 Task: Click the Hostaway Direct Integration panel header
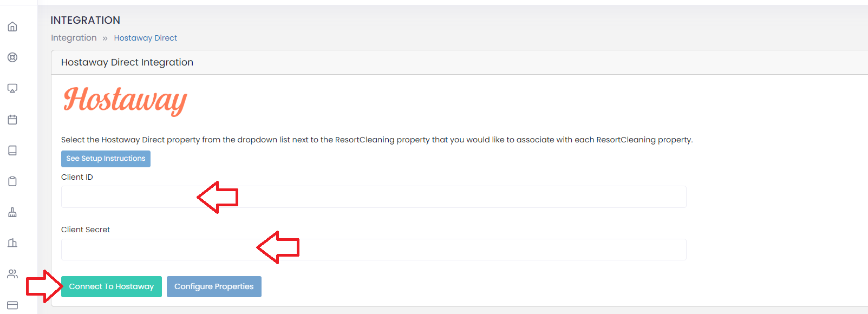127,62
